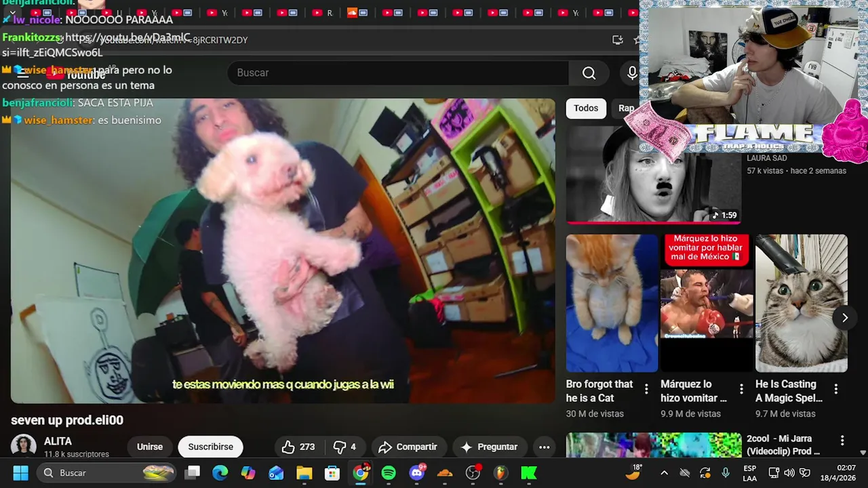
Task: Open options menu for Bro forgot that he is a Cat
Action: (646, 389)
